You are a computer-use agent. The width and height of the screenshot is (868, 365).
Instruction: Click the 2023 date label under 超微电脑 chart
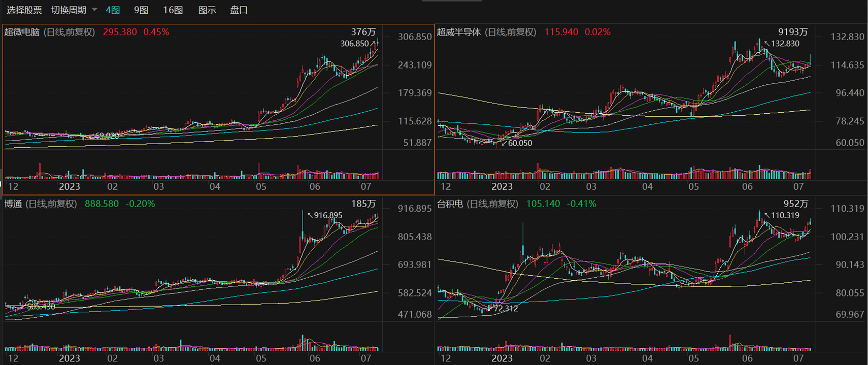click(70, 186)
